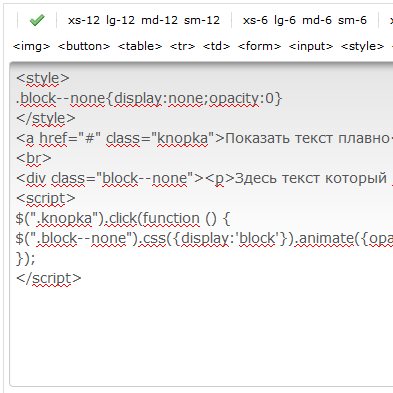Image resolution: width=393 pixels, height=393 pixels.
Task: Click the }); line in code
Action: pyautogui.click(x=25, y=258)
